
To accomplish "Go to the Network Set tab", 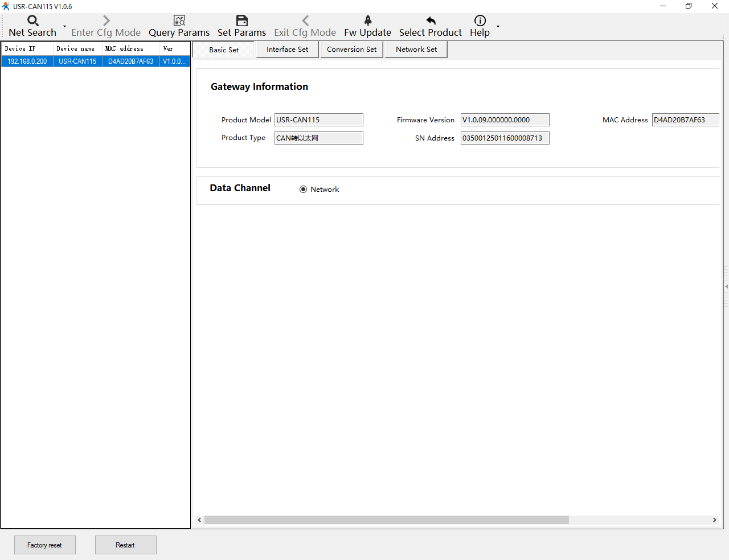I will click(x=416, y=50).
